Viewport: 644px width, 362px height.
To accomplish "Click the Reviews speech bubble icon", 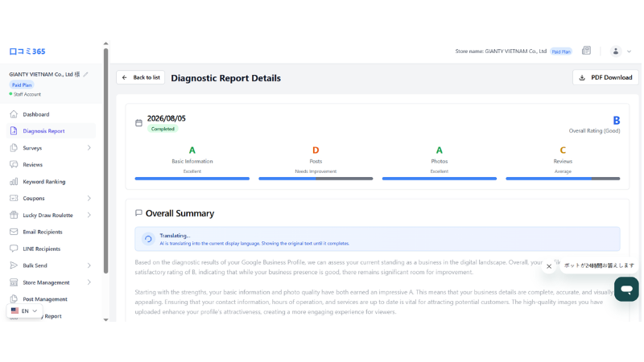I will point(14,165).
